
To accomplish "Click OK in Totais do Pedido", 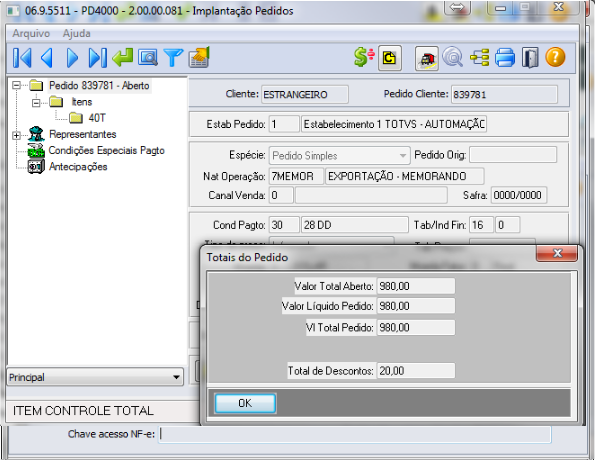I will [x=245, y=403].
